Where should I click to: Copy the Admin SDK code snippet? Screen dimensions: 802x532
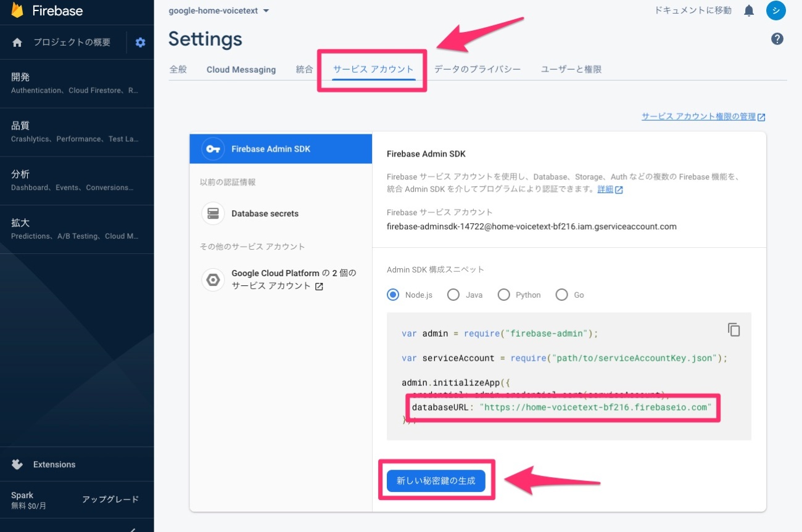[x=734, y=330]
